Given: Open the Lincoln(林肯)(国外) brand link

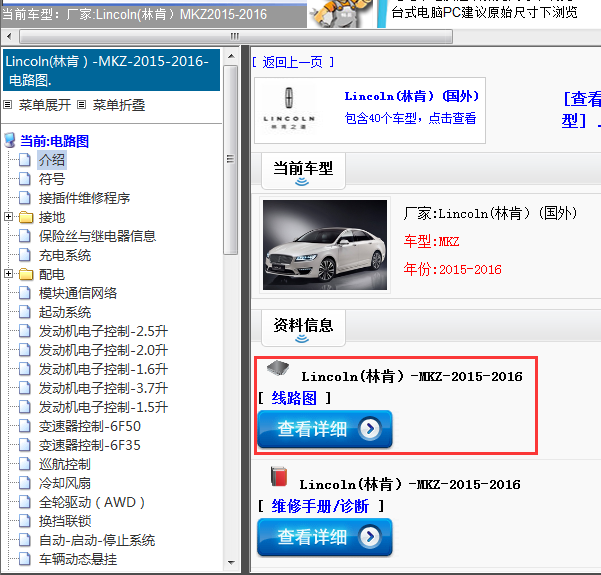Looking at the screenshot, I should point(412,96).
